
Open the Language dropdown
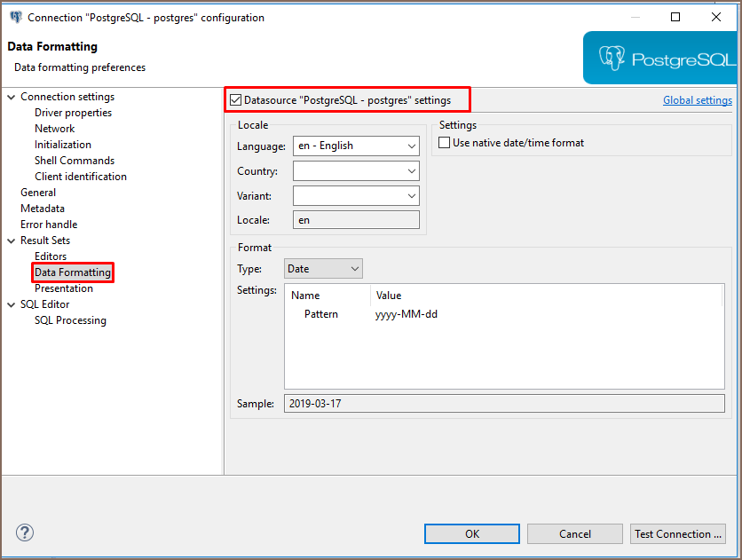356,146
